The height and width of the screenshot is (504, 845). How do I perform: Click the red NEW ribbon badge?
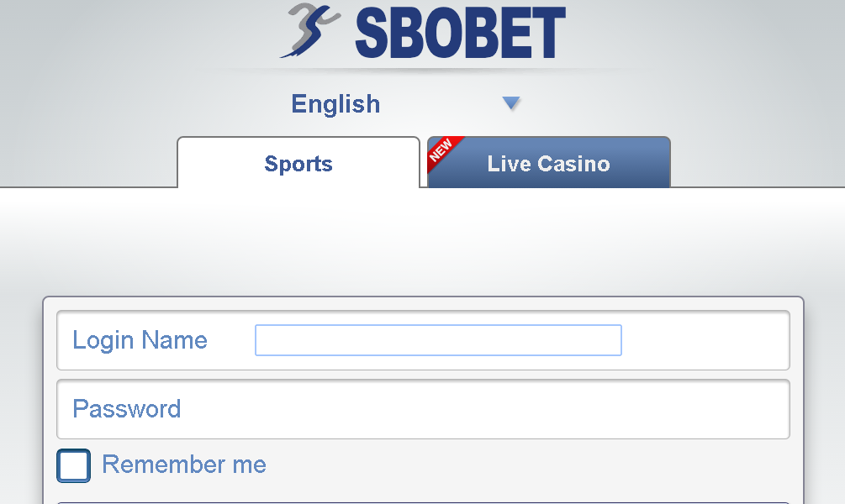[441, 151]
